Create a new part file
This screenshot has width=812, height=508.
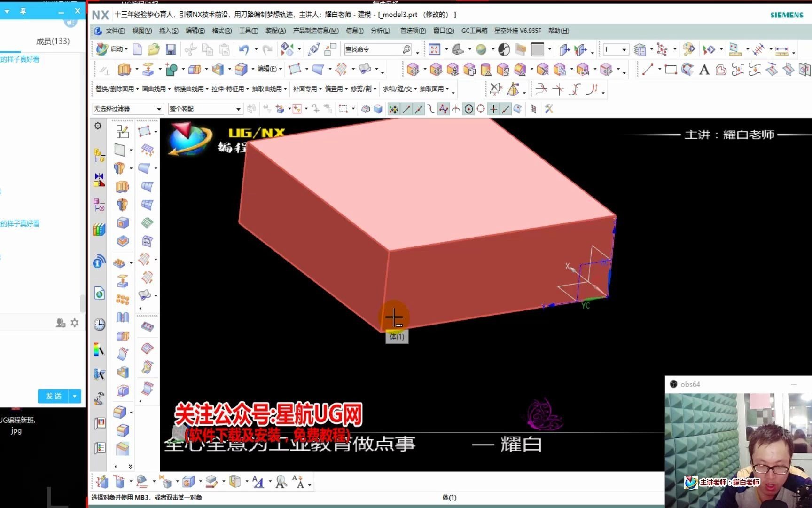[x=137, y=49]
